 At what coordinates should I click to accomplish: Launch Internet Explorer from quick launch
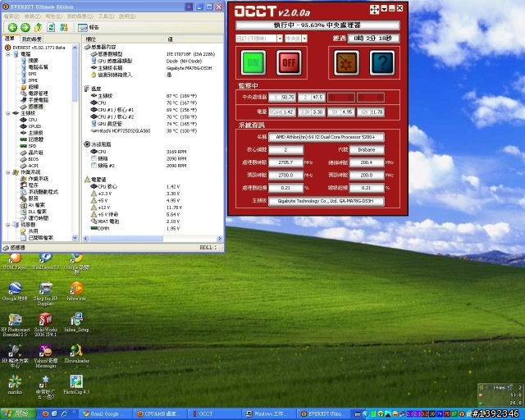click(64, 413)
